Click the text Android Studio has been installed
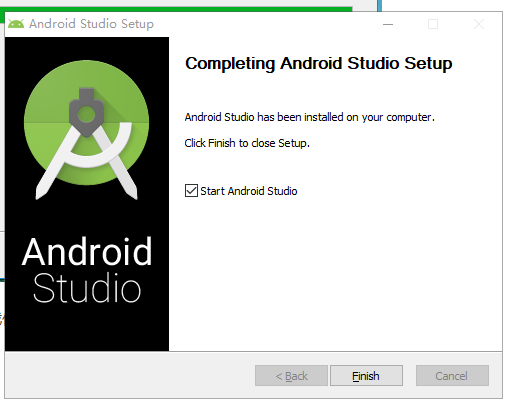523x404 pixels. (310, 117)
